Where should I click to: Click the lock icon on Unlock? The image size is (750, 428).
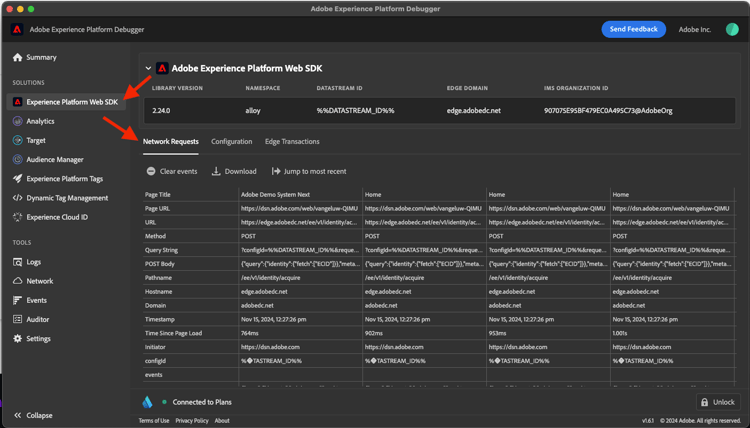705,402
